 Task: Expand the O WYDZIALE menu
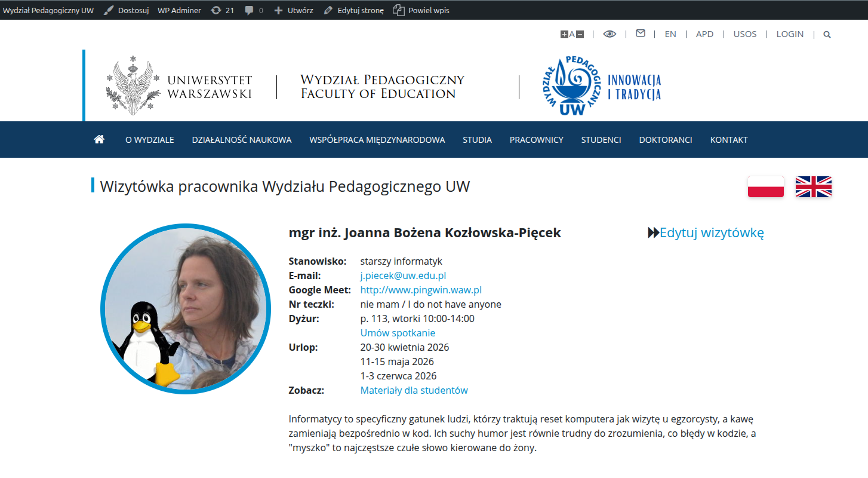click(150, 140)
